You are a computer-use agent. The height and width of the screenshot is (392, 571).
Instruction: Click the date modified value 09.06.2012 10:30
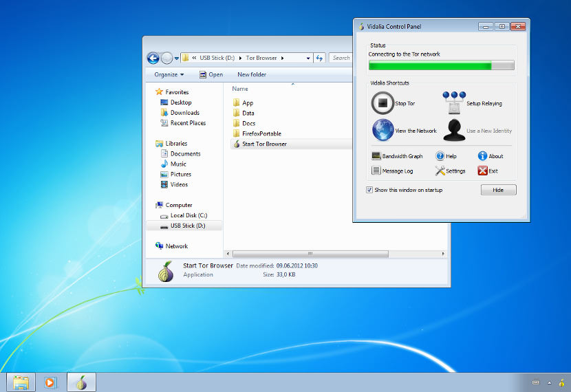(297, 265)
